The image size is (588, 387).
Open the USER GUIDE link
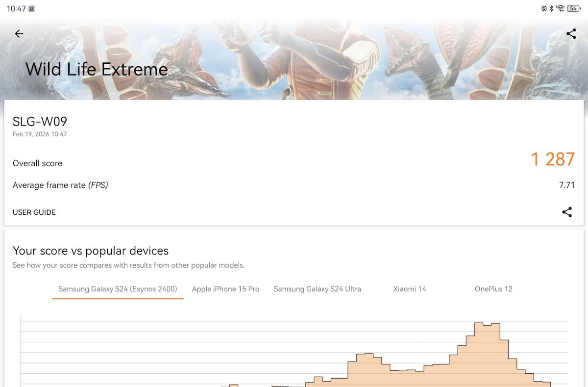click(34, 212)
